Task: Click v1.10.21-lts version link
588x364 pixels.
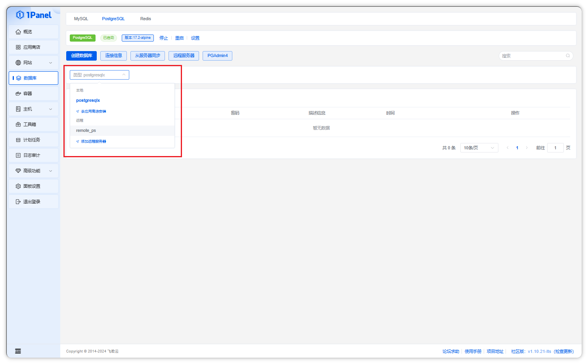Action: tap(539, 351)
